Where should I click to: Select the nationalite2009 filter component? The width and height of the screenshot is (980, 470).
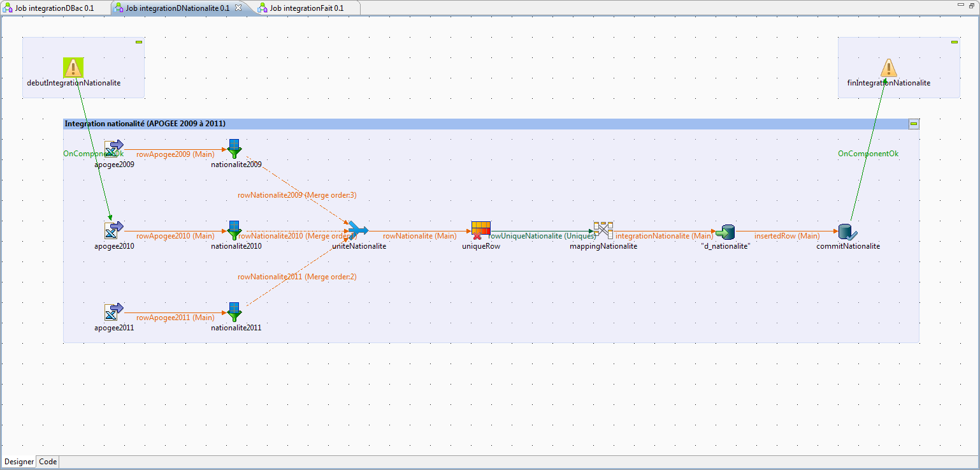tap(234, 149)
